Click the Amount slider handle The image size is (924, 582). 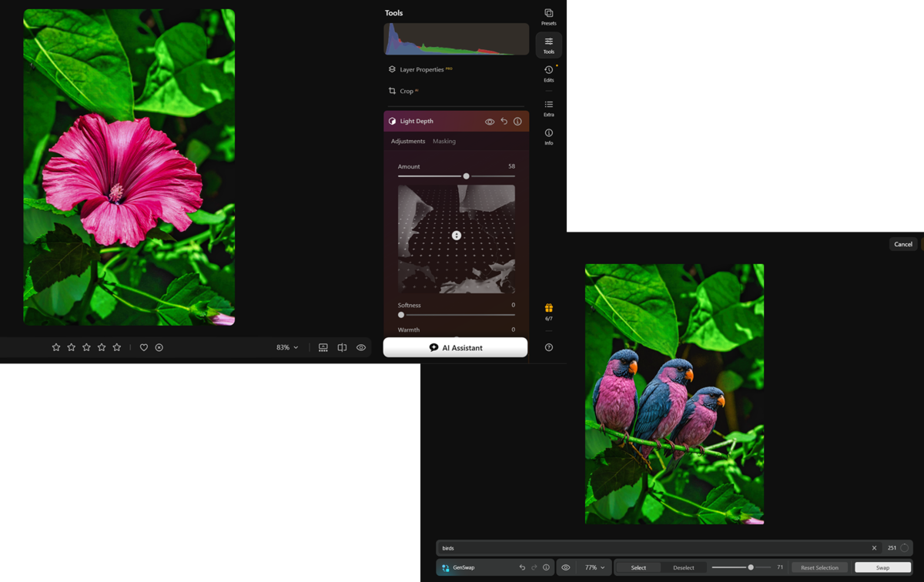tap(466, 176)
